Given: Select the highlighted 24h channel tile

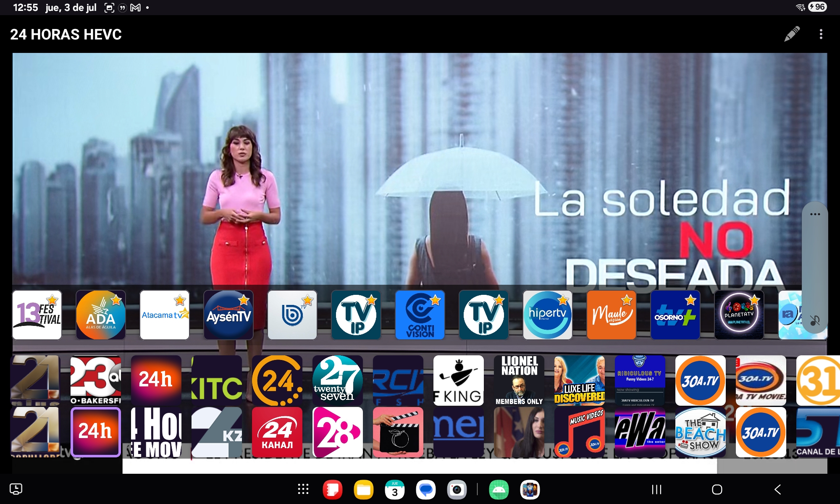Looking at the screenshot, I should [x=96, y=432].
